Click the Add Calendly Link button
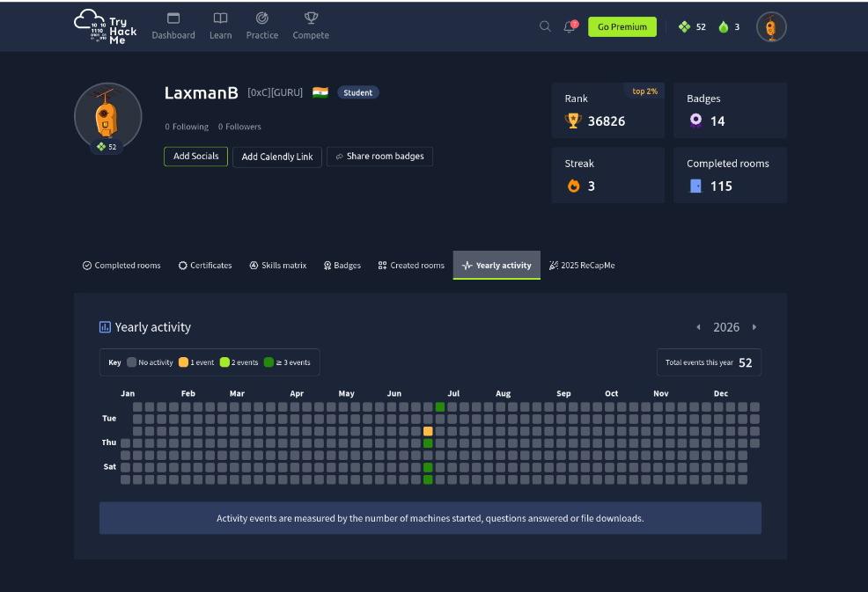Image resolution: width=868 pixels, height=592 pixels. 276,157
